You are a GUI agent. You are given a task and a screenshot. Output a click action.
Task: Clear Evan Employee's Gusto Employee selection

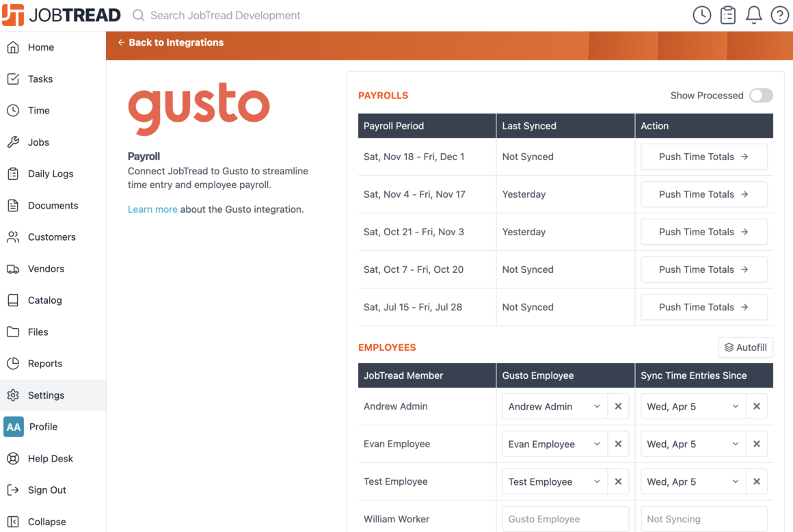[618, 444]
